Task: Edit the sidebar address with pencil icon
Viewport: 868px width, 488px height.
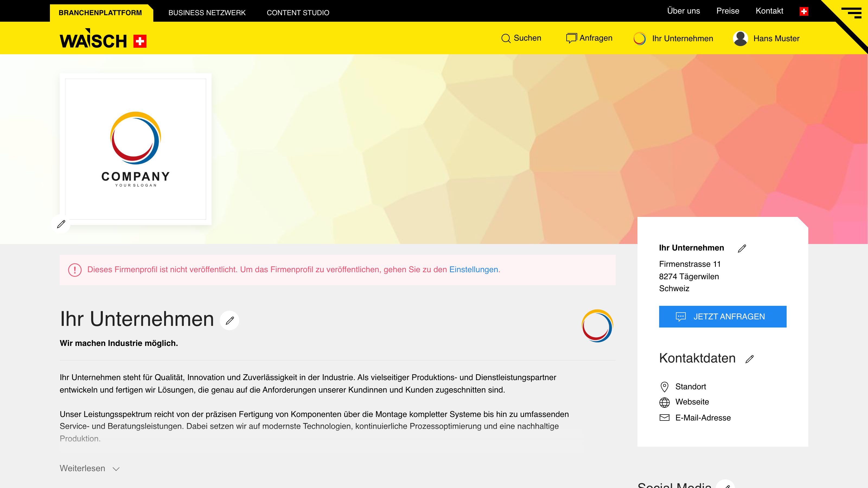Action: (x=742, y=249)
